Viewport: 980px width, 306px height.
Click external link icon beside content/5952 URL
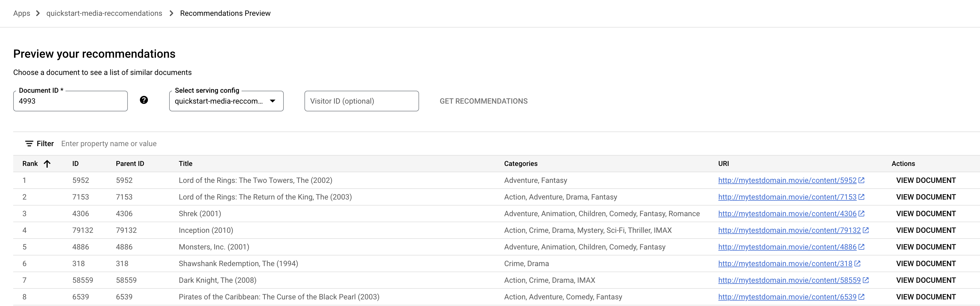pos(862,181)
